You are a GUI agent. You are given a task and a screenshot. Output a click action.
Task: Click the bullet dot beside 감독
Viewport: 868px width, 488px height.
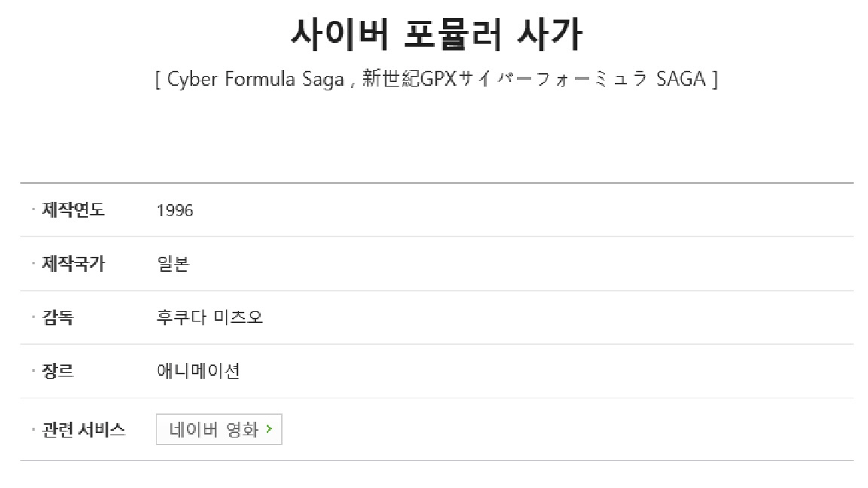33,317
